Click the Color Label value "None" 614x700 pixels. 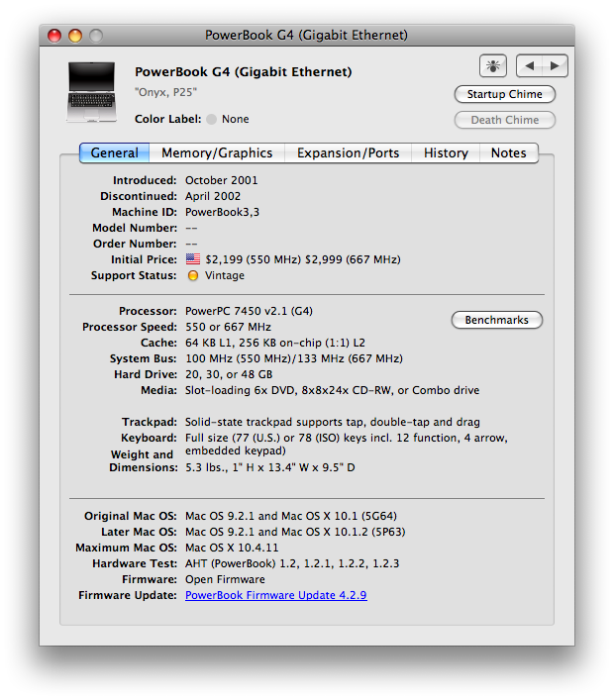point(236,119)
